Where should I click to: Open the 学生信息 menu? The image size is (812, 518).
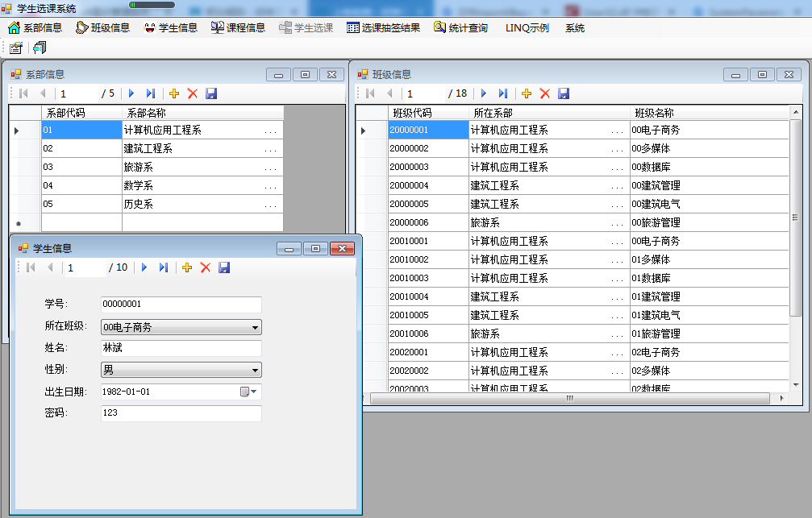(x=171, y=28)
